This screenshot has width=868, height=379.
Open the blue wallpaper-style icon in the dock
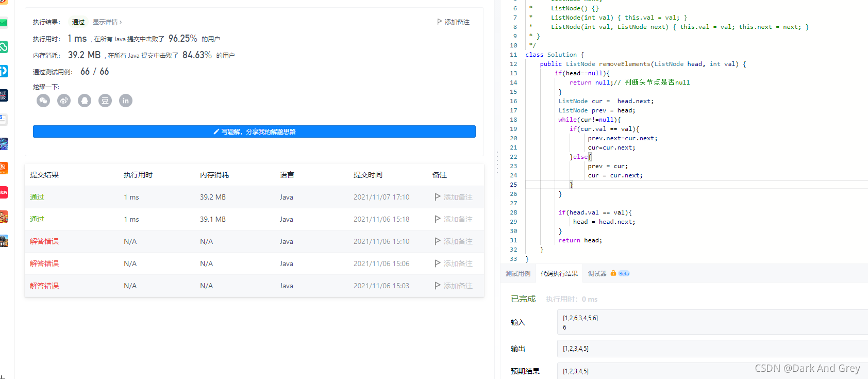click(4, 144)
